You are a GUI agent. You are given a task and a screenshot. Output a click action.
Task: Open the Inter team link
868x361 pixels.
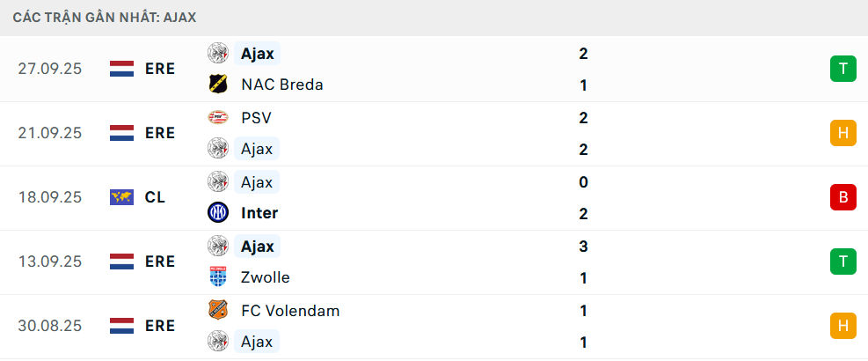pos(259,213)
